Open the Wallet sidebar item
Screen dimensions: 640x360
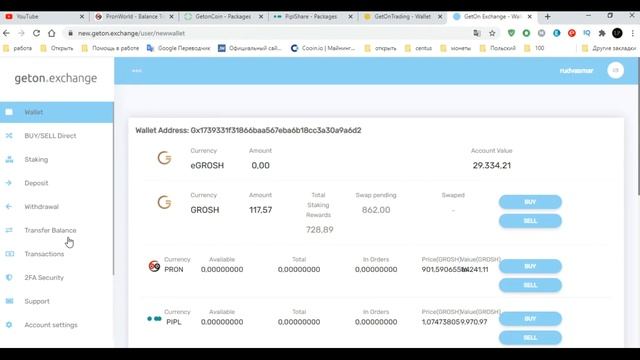tap(56, 112)
